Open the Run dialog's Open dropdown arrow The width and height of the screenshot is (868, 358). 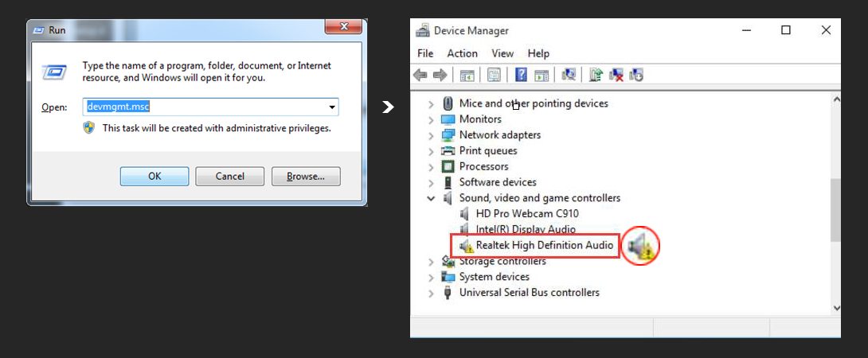pyautogui.click(x=332, y=107)
